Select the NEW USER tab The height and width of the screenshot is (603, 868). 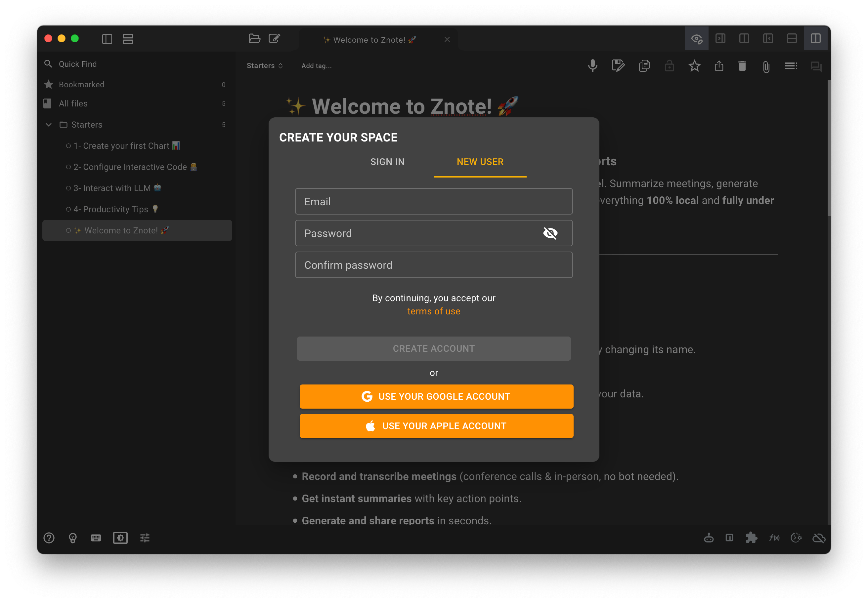point(480,162)
